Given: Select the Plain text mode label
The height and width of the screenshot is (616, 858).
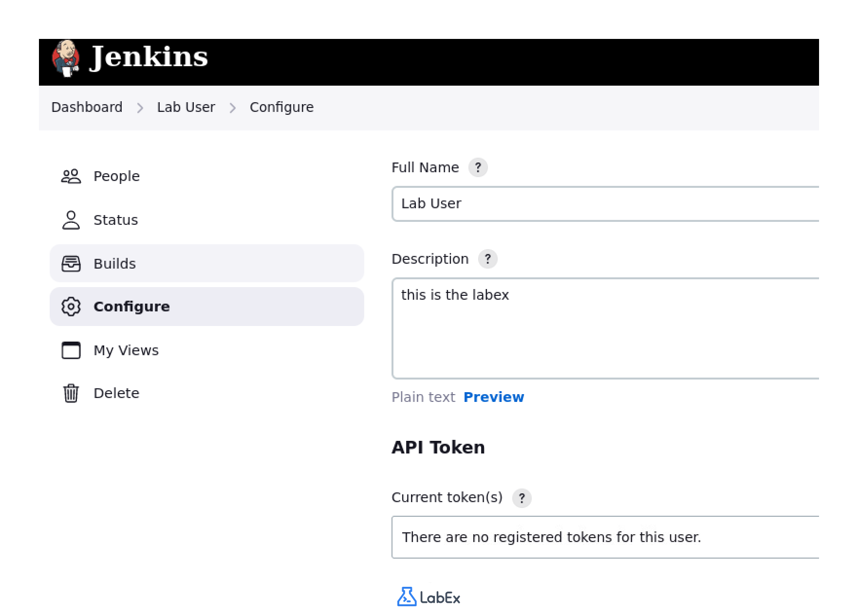Looking at the screenshot, I should 423,397.
